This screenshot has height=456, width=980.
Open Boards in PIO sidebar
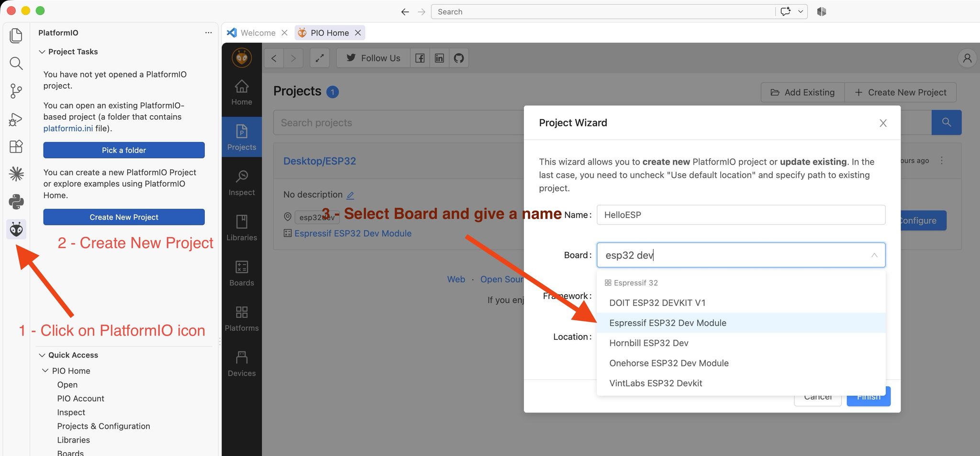[x=242, y=273]
